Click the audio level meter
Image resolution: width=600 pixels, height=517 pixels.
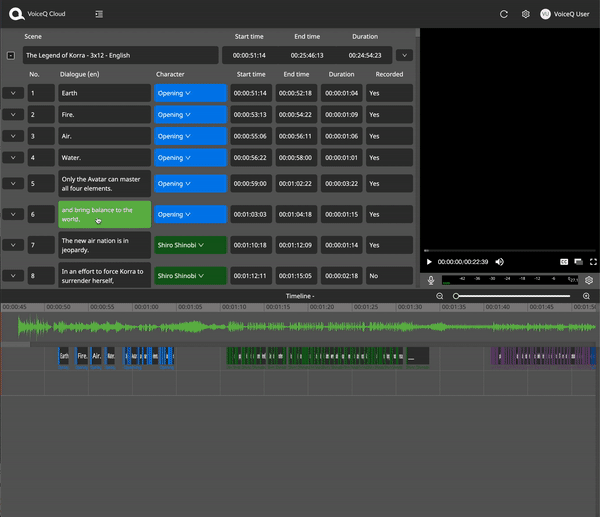click(510, 280)
